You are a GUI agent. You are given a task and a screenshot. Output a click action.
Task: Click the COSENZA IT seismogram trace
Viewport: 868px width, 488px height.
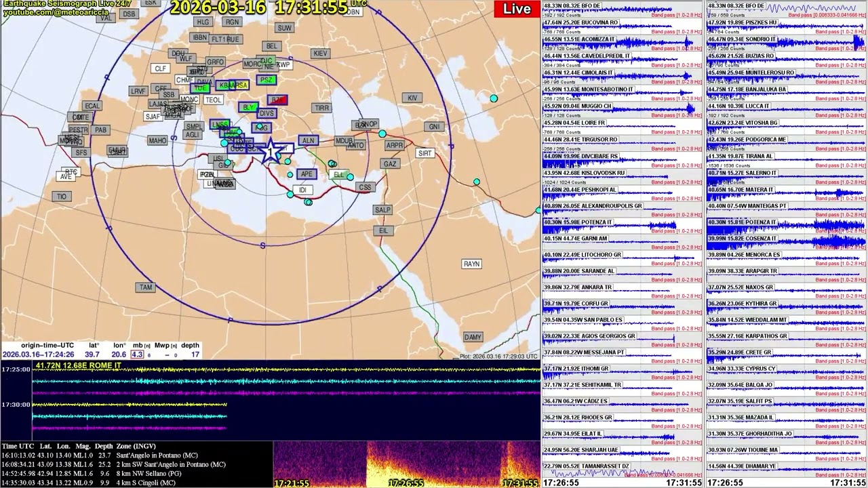point(787,243)
